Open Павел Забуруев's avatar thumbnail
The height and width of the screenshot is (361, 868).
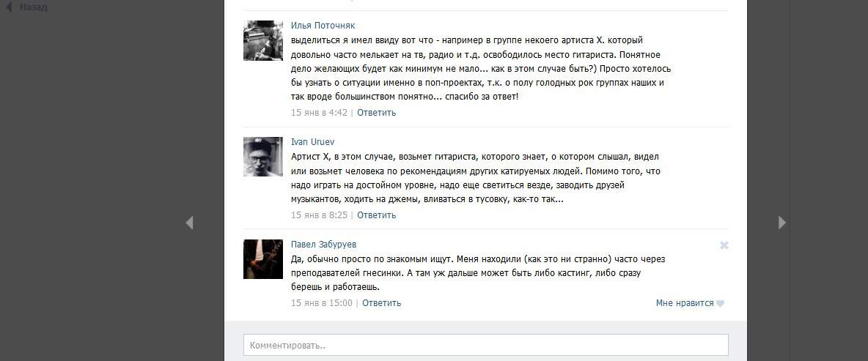[x=263, y=258]
